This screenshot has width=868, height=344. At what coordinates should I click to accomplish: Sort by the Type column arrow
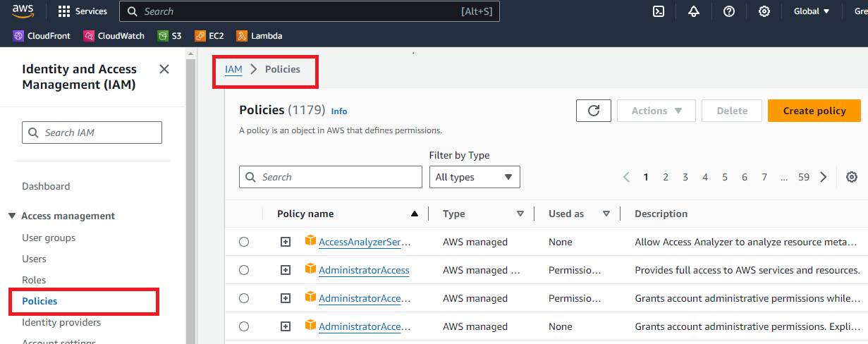(x=520, y=214)
